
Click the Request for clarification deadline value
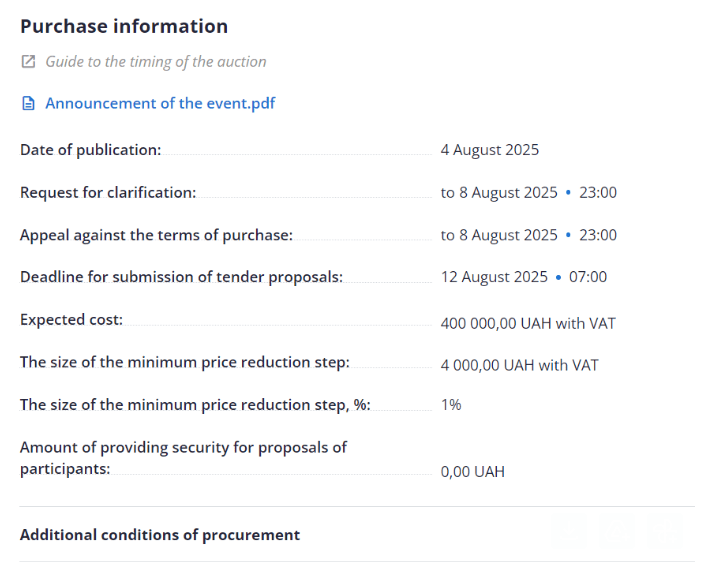click(528, 192)
